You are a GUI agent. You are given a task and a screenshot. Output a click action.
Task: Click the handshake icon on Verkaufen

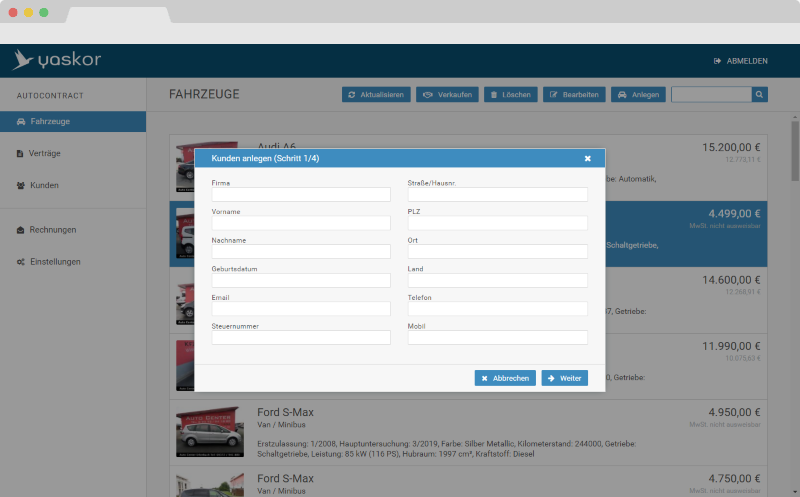[428, 94]
